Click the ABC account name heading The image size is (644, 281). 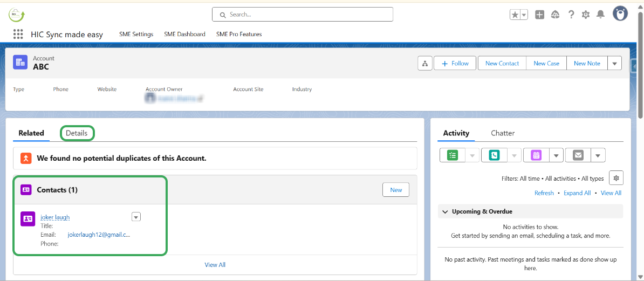point(41,66)
